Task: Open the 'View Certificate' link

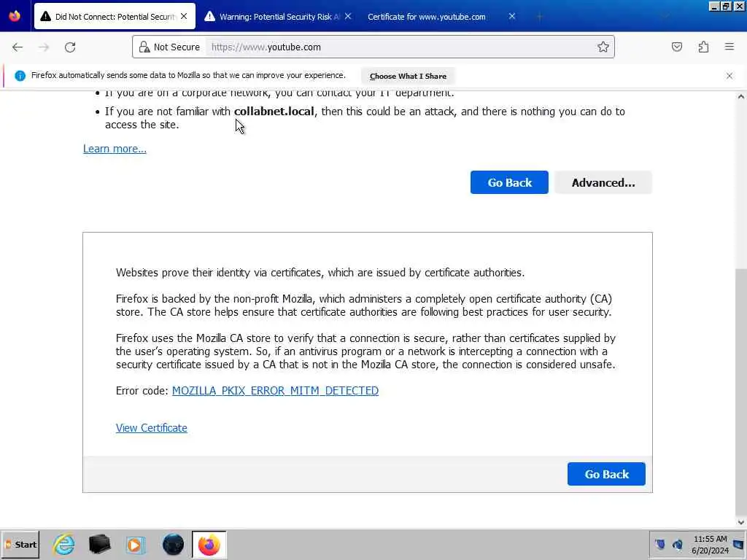Action: pos(152,427)
